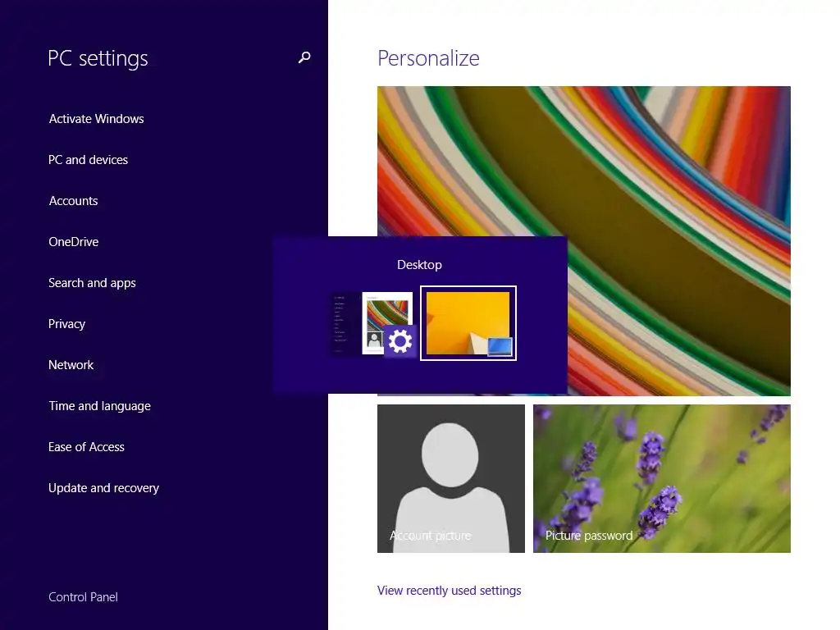
Task: Open the Picture password tile
Action: (x=662, y=478)
